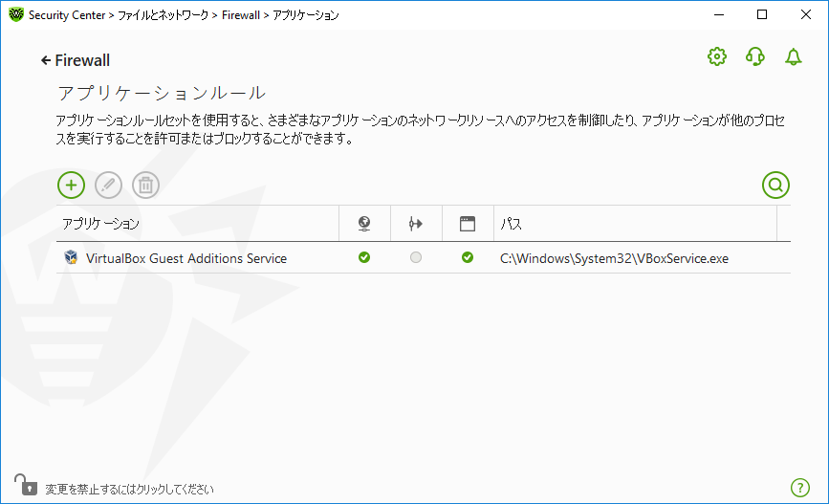829x504 pixels.
Task: Click the network globe column header
Action: (x=364, y=224)
